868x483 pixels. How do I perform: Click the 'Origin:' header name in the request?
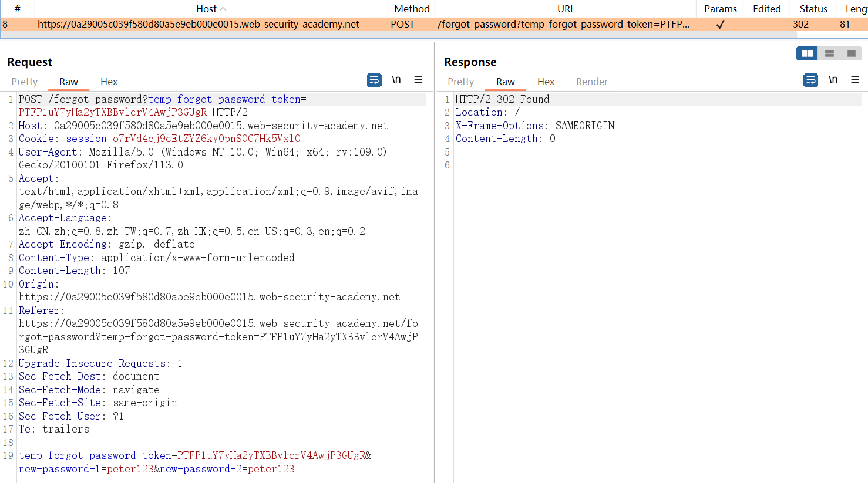(x=39, y=284)
